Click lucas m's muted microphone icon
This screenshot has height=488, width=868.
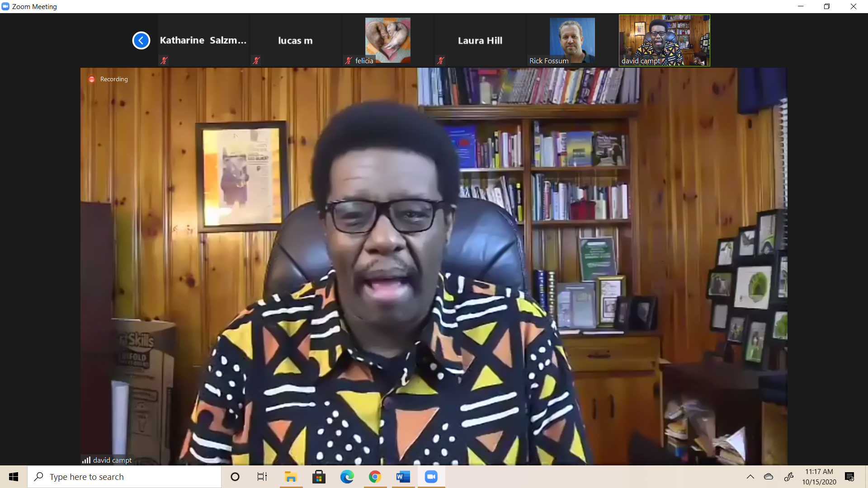pyautogui.click(x=256, y=61)
